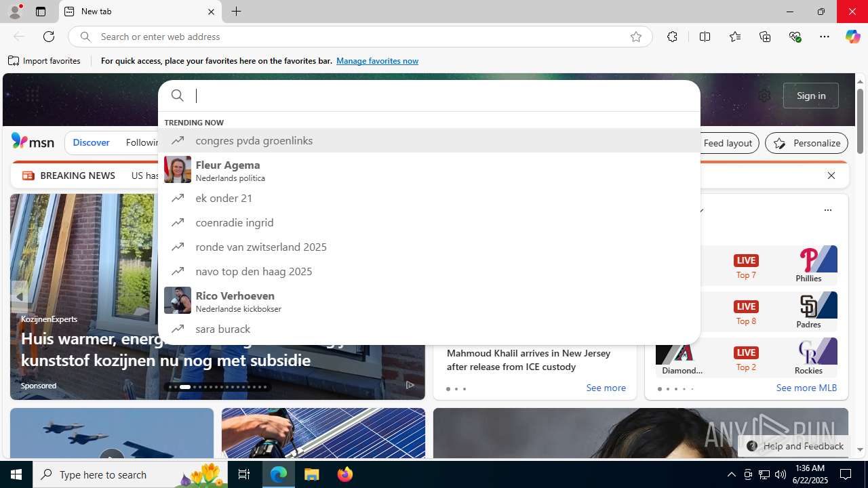Viewport: 868px width, 488px height.
Task: Click the Personalize button
Action: [x=806, y=143]
